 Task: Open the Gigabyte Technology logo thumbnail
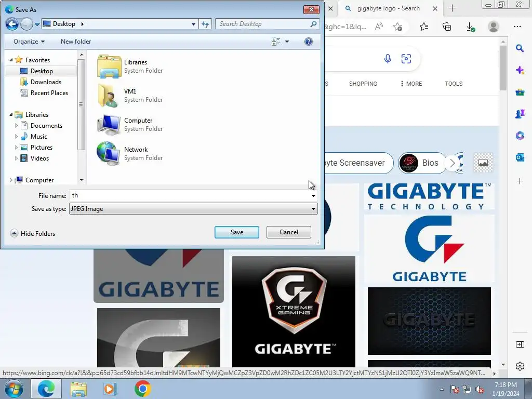point(429,196)
